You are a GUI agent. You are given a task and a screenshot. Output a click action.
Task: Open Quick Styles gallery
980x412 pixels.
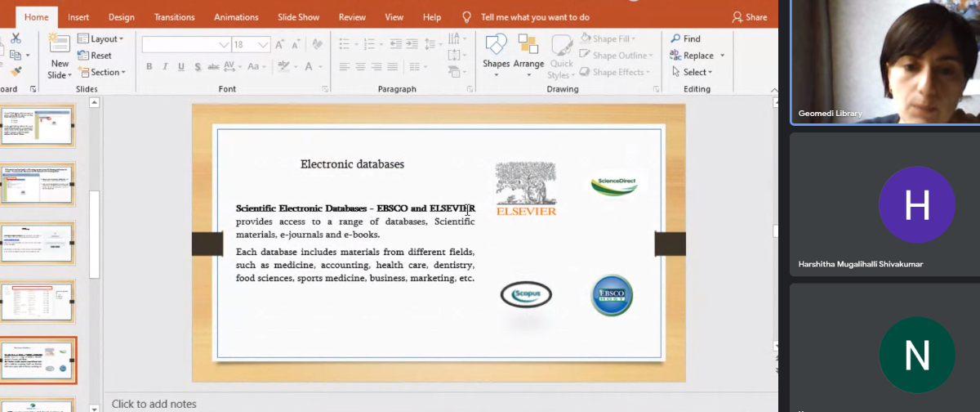(561, 55)
